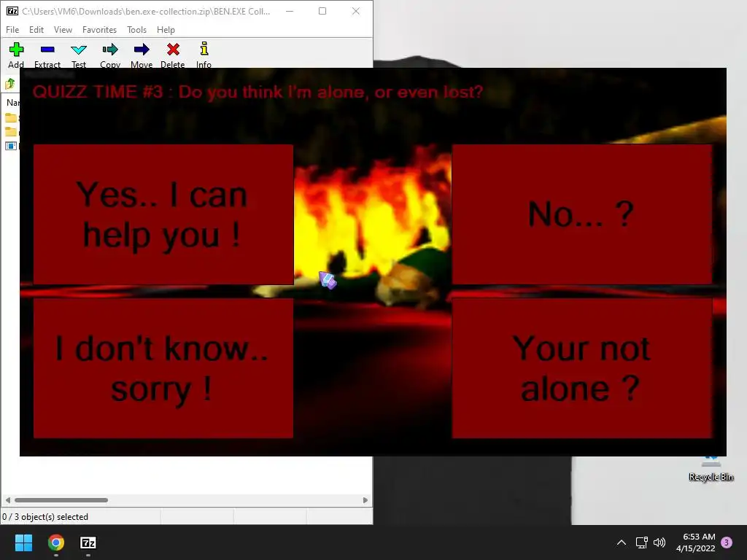Viewport: 747px width, 560px height.
Task: Select the Recycle Bin desktop icon
Action: coord(711,470)
